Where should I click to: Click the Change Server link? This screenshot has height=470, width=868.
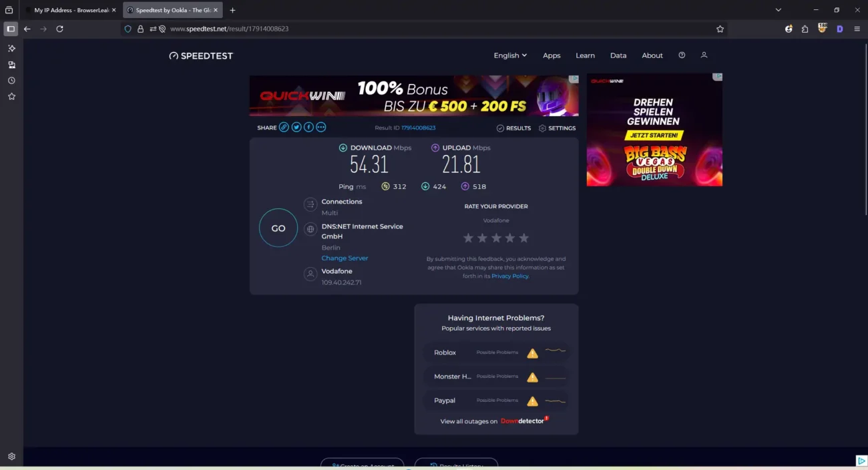pyautogui.click(x=345, y=258)
